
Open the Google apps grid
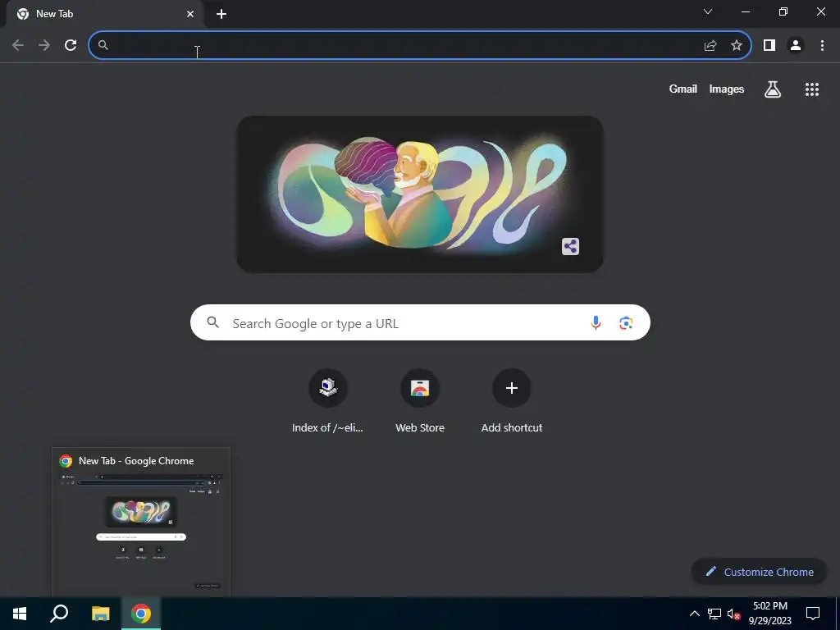[x=812, y=89]
